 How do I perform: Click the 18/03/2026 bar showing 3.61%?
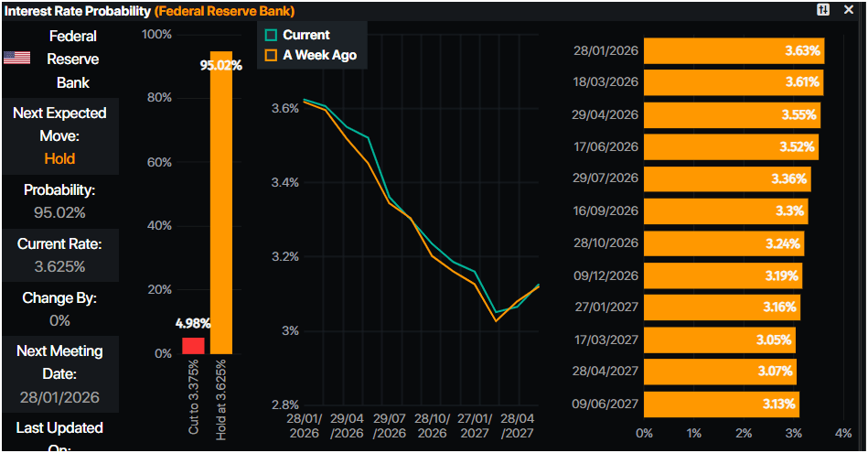(732, 83)
